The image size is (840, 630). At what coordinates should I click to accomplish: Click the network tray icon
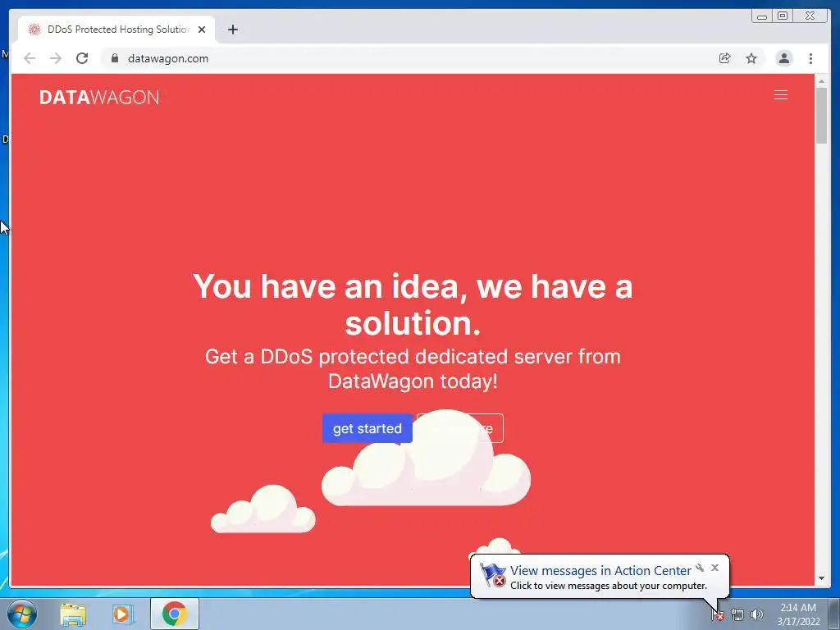coord(737,615)
